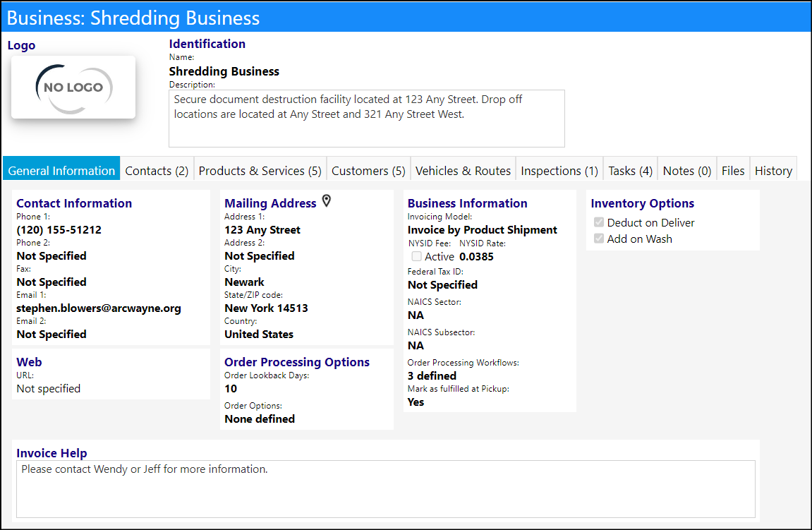Click the city value Newark

coord(244,282)
